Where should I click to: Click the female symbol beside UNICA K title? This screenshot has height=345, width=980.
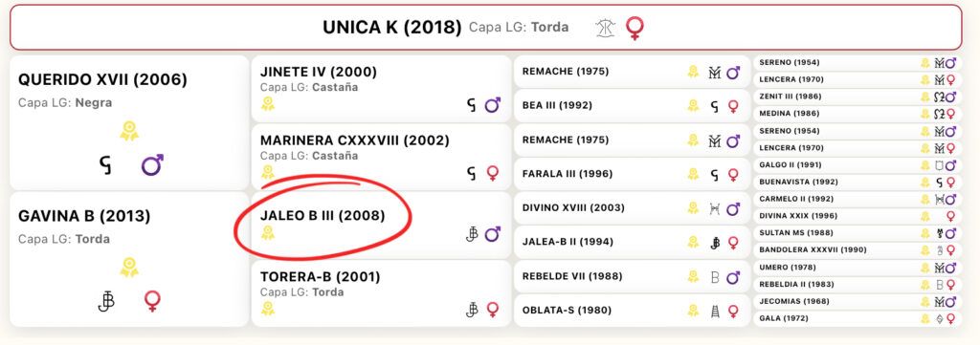[x=635, y=28]
